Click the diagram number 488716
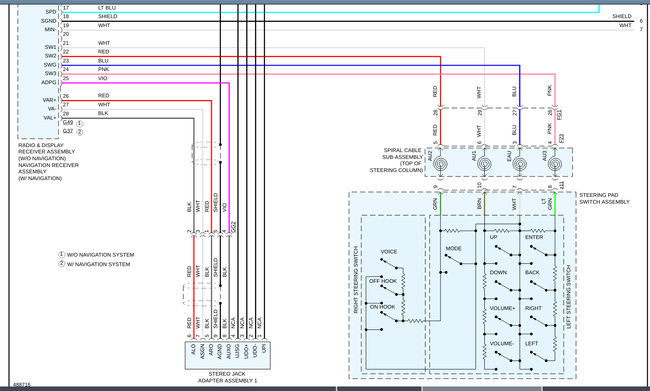Image resolution: width=650 pixels, height=391 pixels. click(22, 385)
